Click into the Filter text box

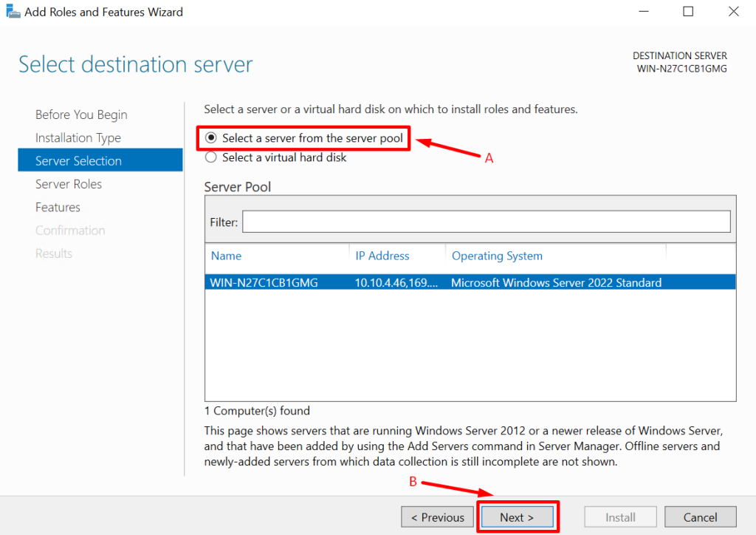point(486,222)
